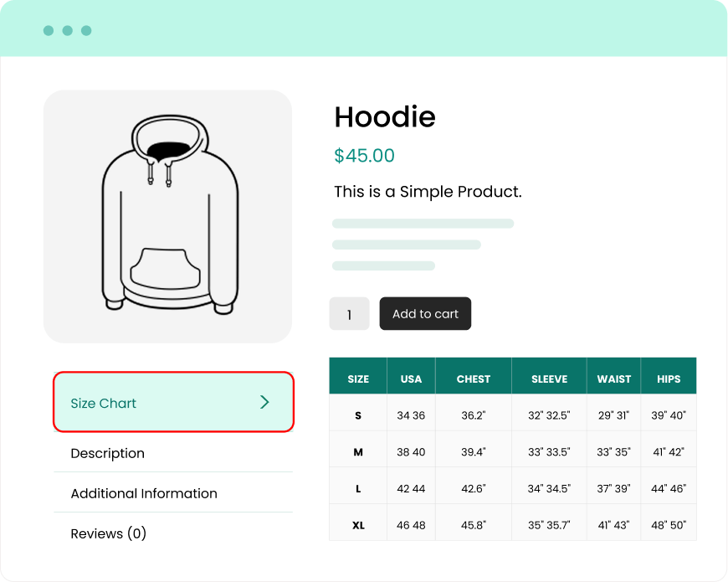
Task: Click the CHEST column header
Action: [474, 379]
